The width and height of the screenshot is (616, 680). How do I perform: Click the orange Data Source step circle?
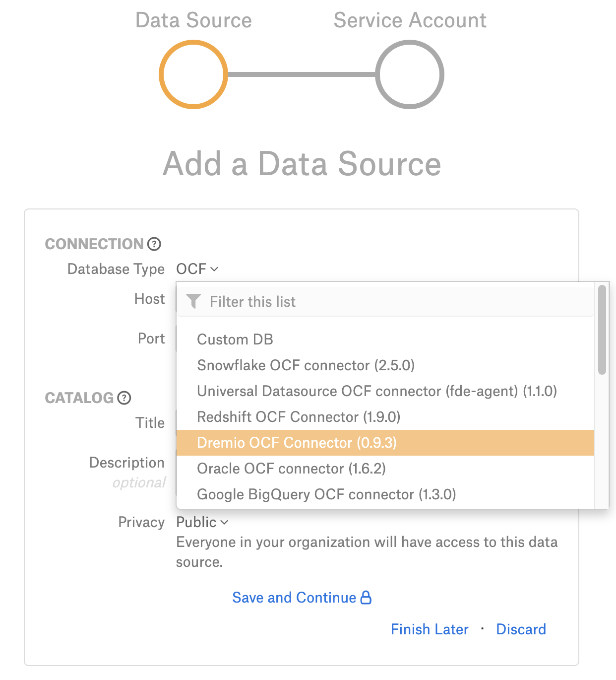point(193,74)
